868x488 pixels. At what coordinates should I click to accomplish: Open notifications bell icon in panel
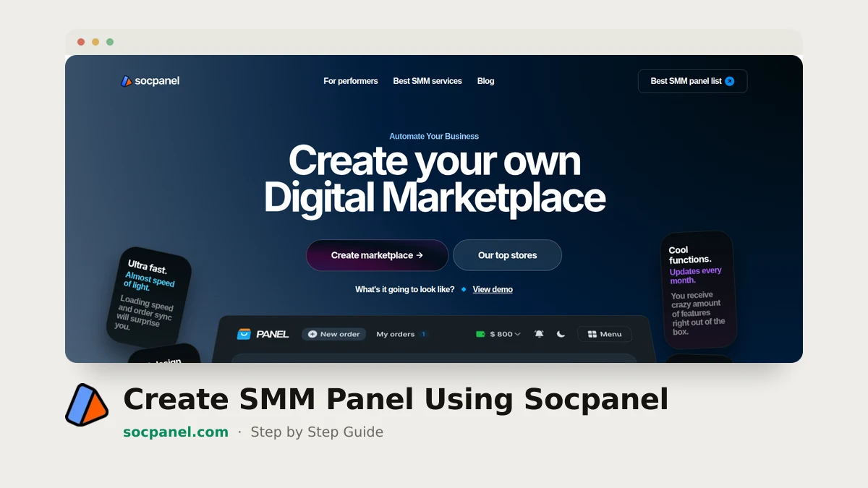point(539,334)
